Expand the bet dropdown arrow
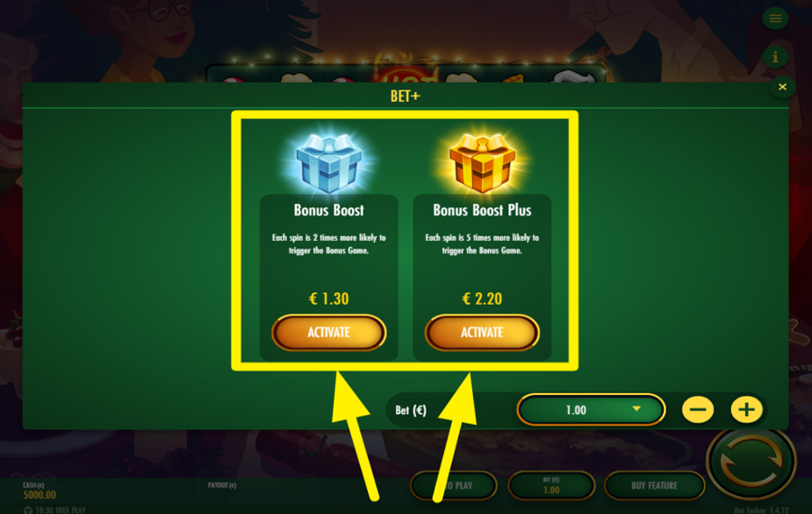Screen dimensions: 812x514 (x=636, y=408)
